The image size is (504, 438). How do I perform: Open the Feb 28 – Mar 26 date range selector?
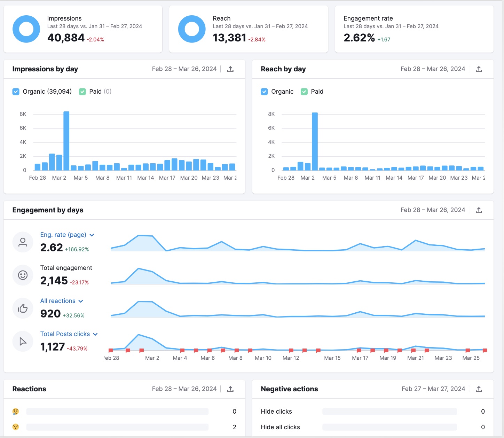click(184, 69)
